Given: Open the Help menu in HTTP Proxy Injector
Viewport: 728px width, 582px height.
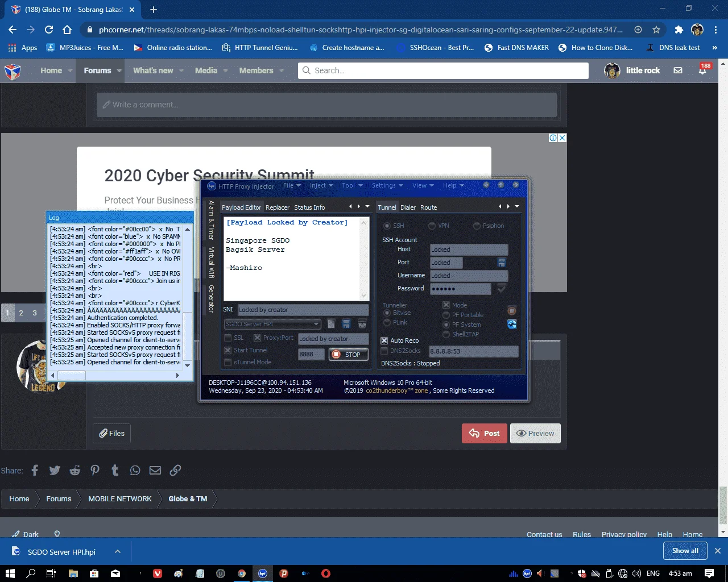Looking at the screenshot, I should 453,185.
